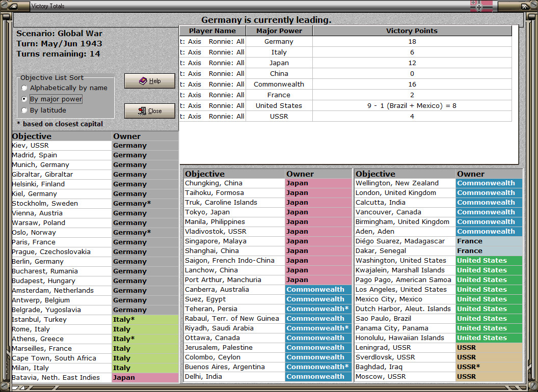Click the Buenos Aires, Argentina objective
Screen dimensions: 538x392
234,367
